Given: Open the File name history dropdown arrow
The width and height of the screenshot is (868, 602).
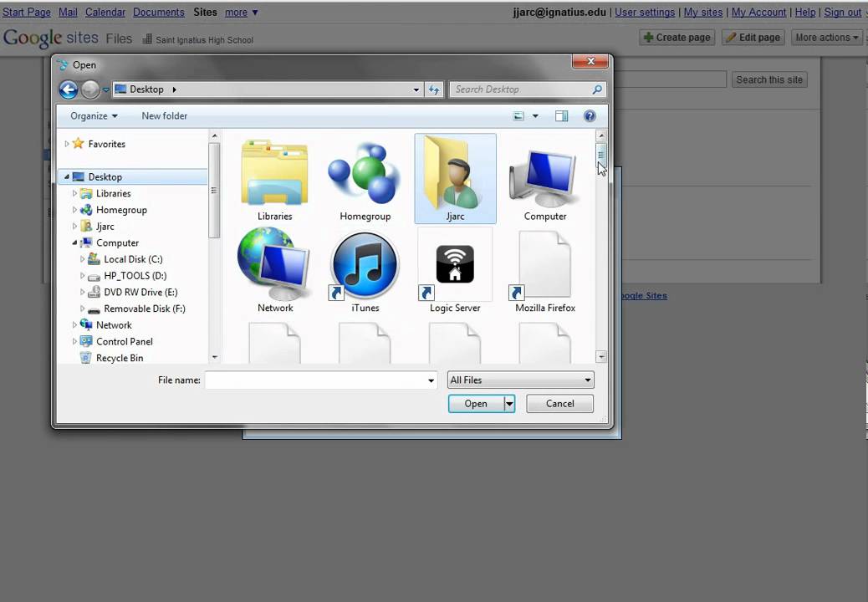Looking at the screenshot, I should [x=431, y=380].
